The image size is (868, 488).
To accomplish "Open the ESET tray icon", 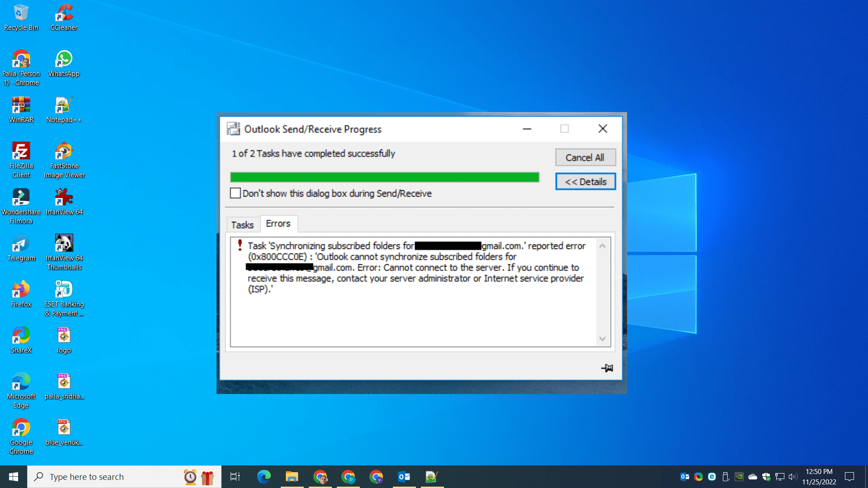I will pos(712,477).
